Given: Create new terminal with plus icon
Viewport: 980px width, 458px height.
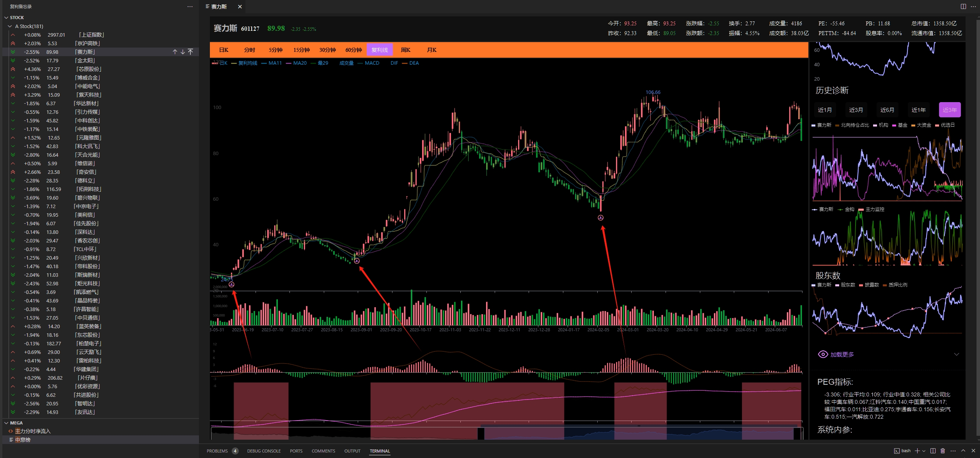Looking at the screenshot, I should click(917, 451).
